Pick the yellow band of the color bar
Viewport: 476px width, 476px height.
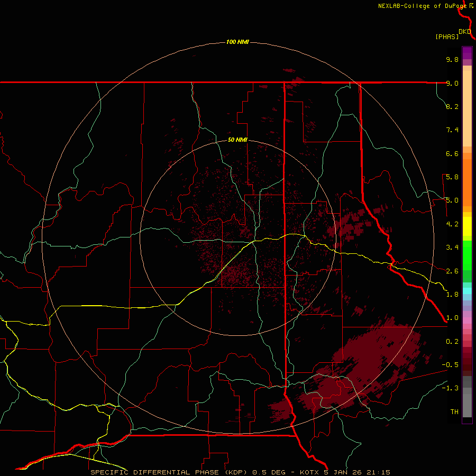[x=467, y=226]
